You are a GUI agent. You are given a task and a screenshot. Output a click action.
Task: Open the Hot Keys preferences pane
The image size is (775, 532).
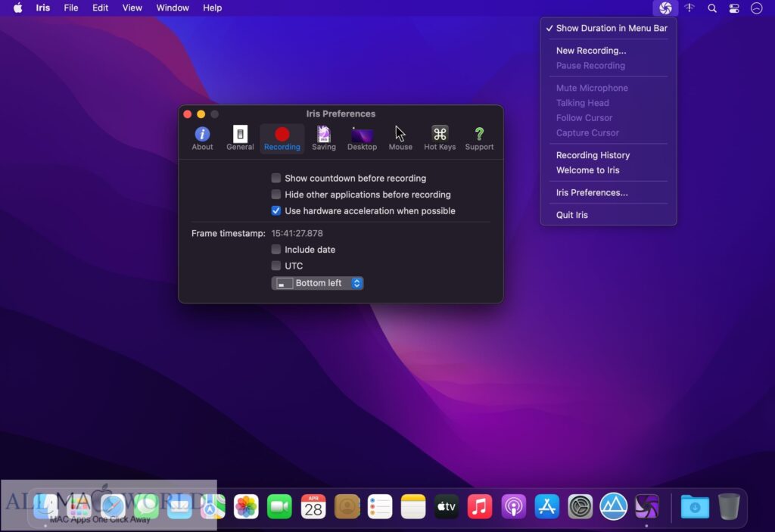click(x=440, y=138)
